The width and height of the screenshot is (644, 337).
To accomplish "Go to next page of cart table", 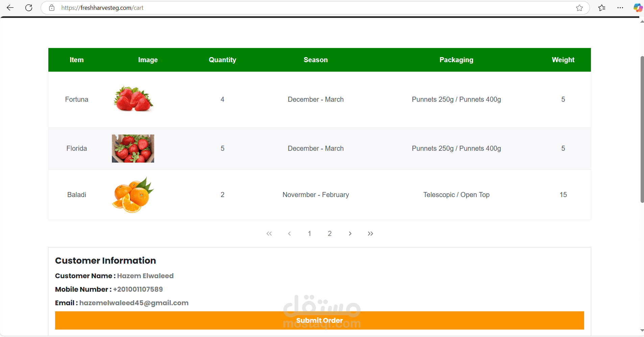I will 350,234.
